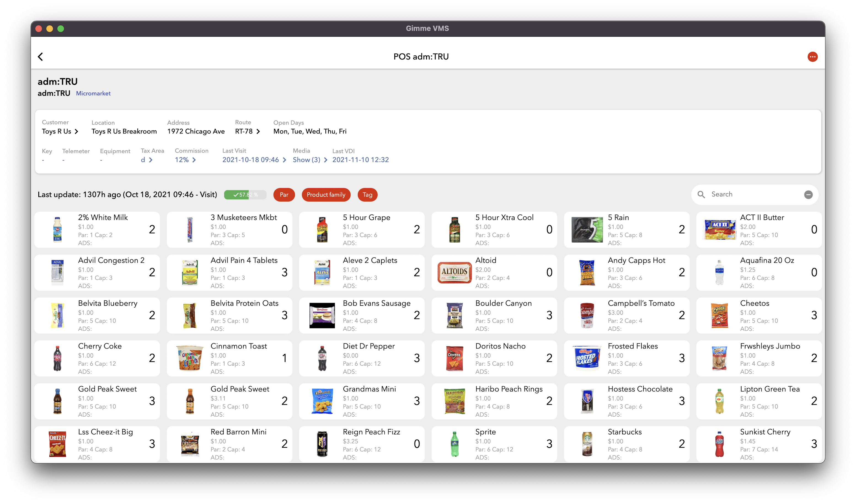This screenshot has height=504, width=856.
Task: Click the 1972 Chicago Ave address
Action: pos(196,132)
